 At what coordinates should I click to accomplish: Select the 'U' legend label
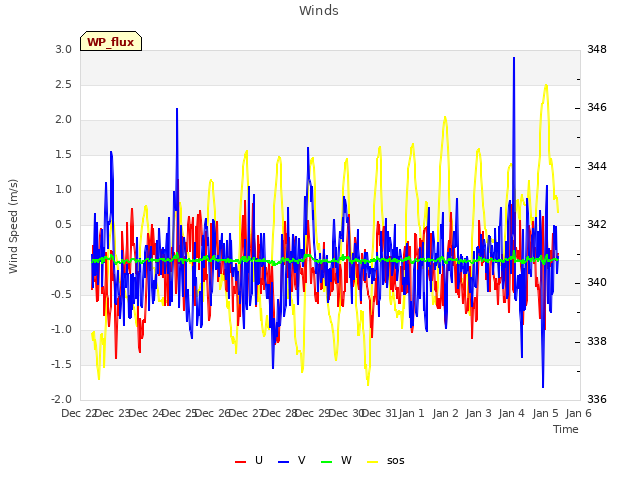point(259,460)
